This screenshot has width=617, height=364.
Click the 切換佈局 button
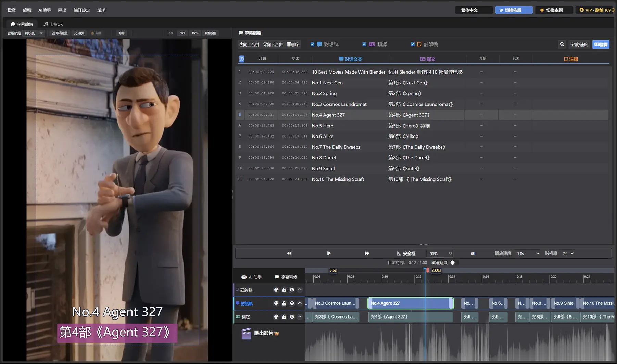point(514,10)
